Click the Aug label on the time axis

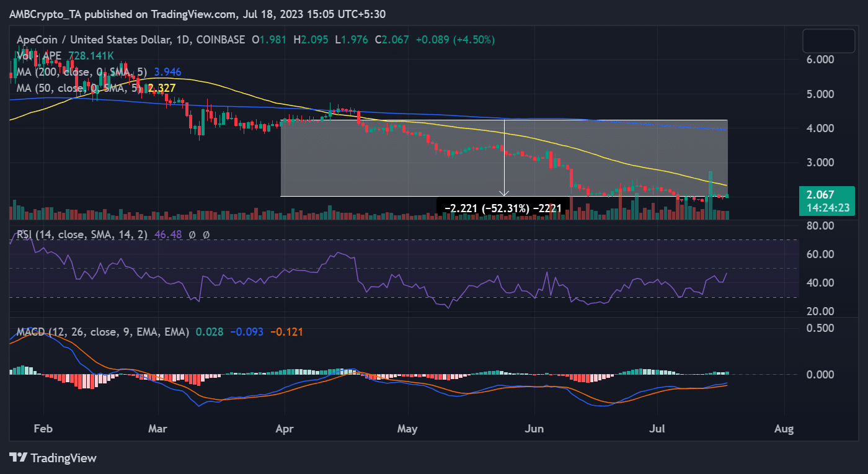pyautogui.click(x=784, y=429)
